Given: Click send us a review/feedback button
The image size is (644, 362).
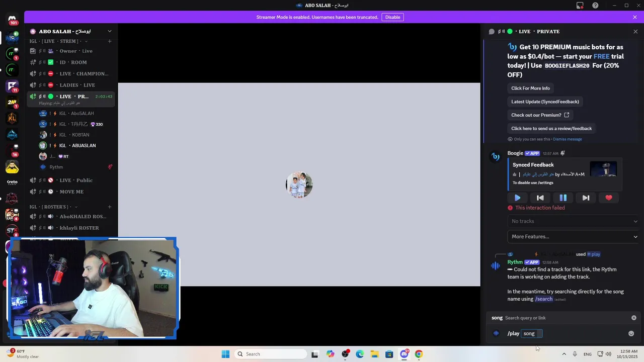Looking at the screenshot, I should 551,128.
